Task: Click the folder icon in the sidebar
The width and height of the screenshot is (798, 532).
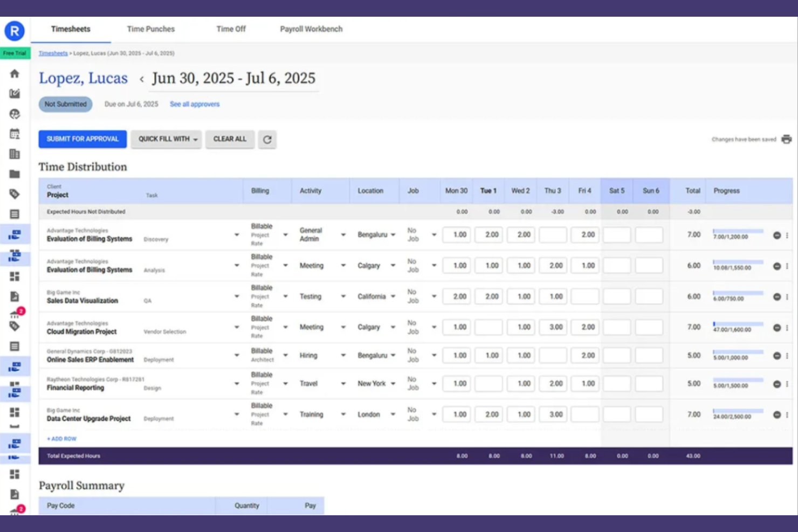Action: click(x=15, y=174)
